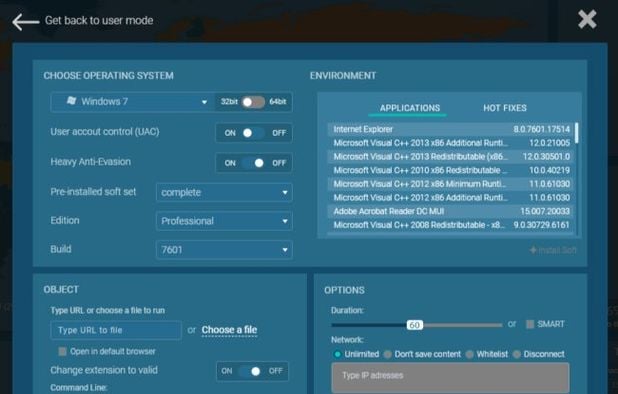Viewport: 618px width, 394px height.
Task: Click the Install Soft button
Action: 553,250
